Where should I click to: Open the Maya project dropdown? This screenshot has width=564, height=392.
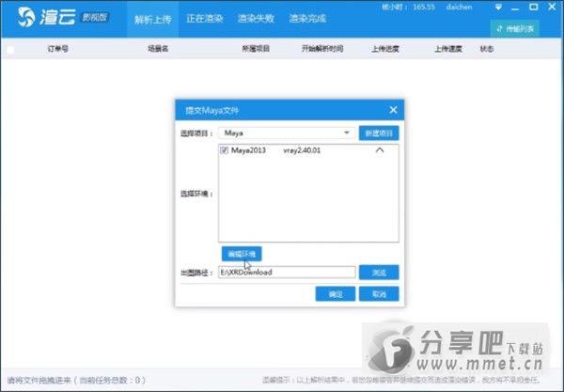click(287, 133)
